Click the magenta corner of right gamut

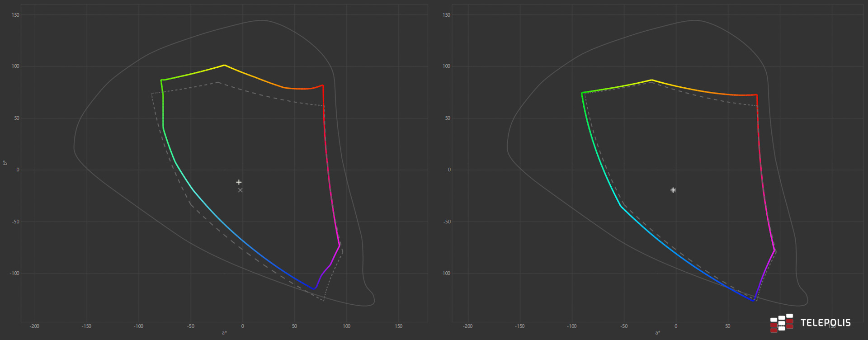coord(775,250)
